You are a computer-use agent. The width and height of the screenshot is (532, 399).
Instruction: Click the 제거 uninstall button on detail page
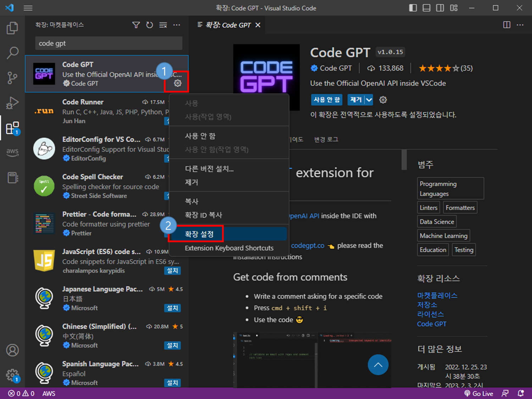356,100
